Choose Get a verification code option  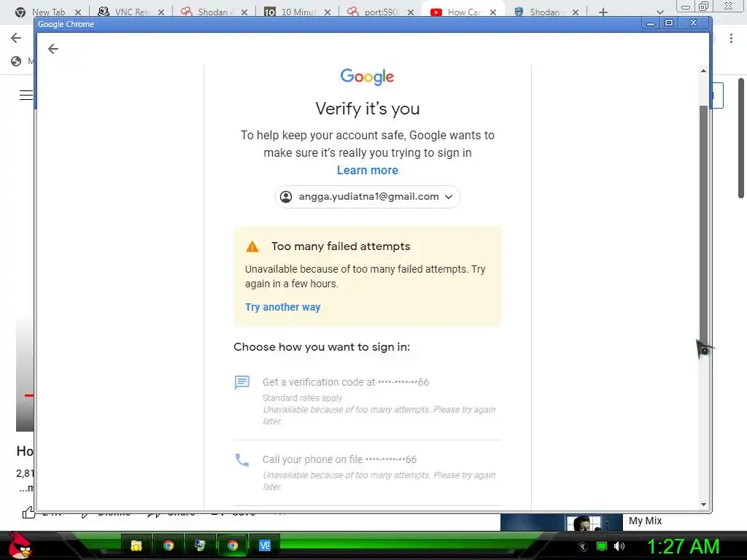point(368,402)
